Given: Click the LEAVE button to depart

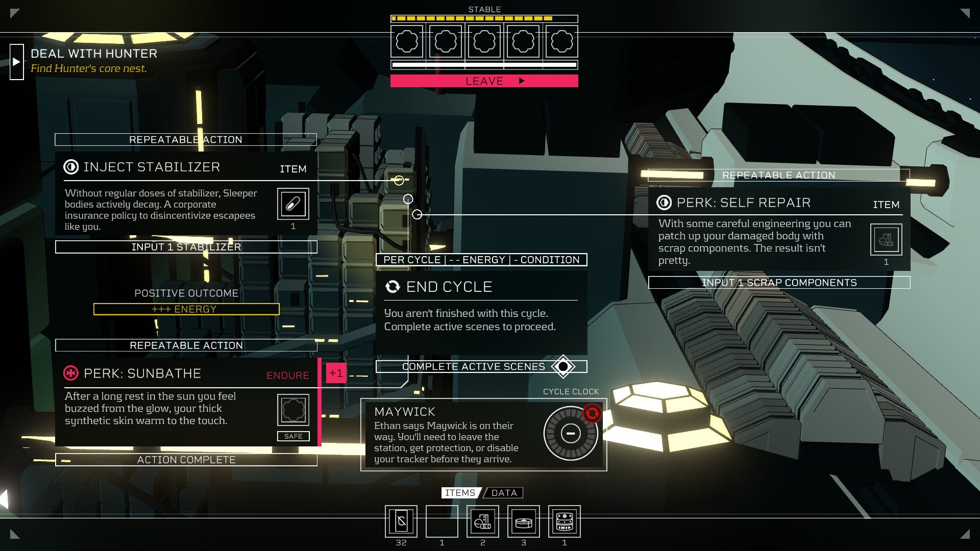Looking at the screenshot, I should coord(484,81).
